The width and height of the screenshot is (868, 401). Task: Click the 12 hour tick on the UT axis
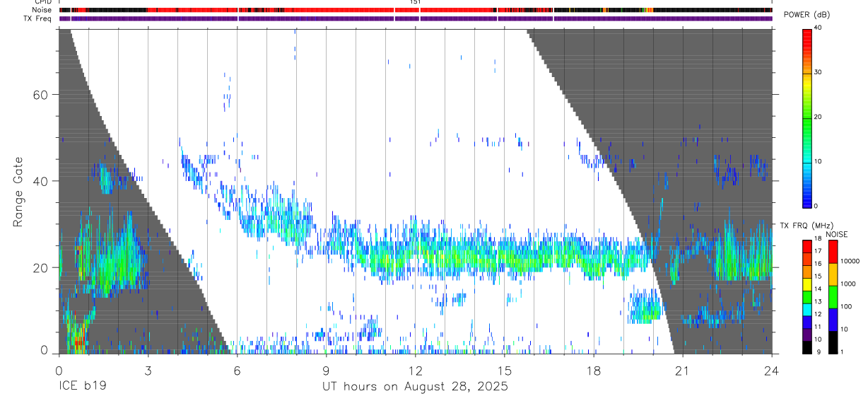pos(415,370)
